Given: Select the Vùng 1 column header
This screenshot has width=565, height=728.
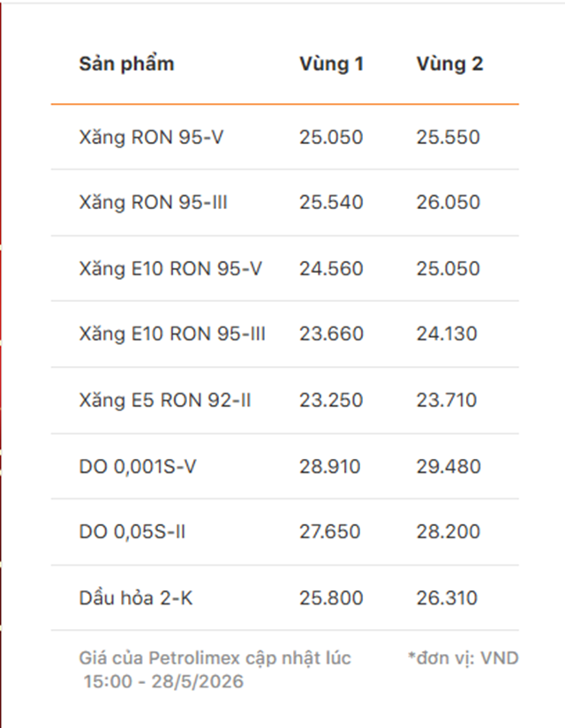Looking at the screenshot, I should [331, 64].
